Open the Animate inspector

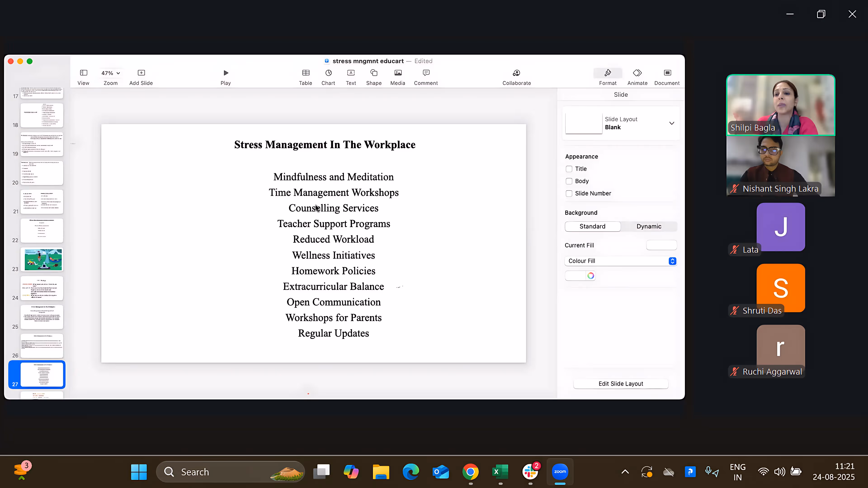[637, 73]
